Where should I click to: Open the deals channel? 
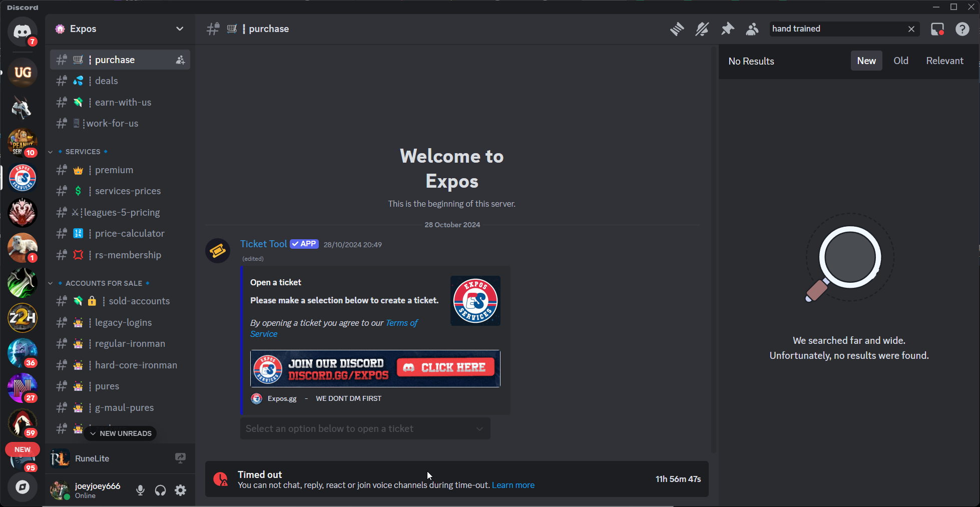click(x=120, y=81)
